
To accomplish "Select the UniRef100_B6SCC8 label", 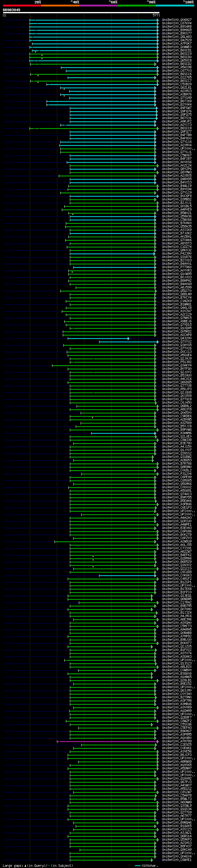I will click(177, 128).
